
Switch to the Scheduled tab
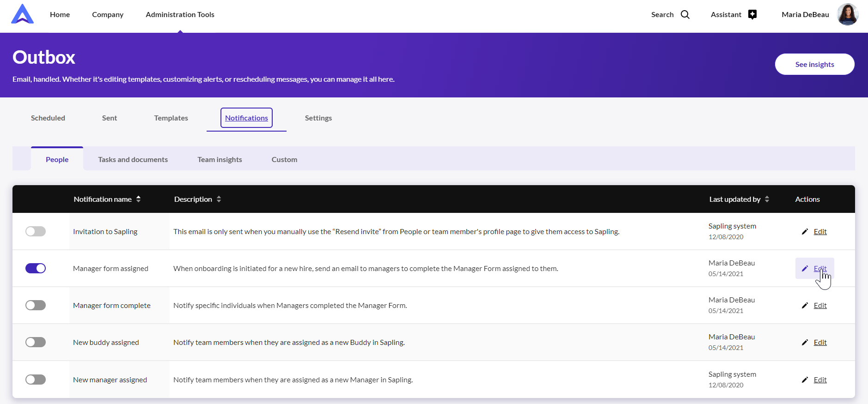pyautogui.click(x=48, y=118)
